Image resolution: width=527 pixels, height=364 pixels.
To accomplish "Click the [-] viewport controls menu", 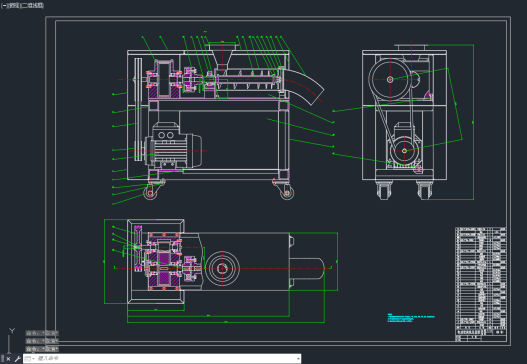I will pos(4,6).
